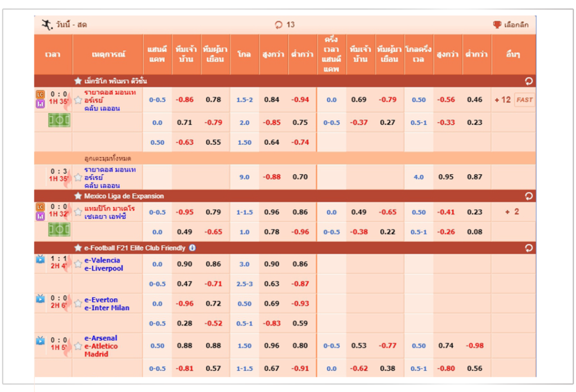
Task: Click the star on เม็กซิโก พริเมรา ดิวิชั่น header
Action: click(78, 81)
